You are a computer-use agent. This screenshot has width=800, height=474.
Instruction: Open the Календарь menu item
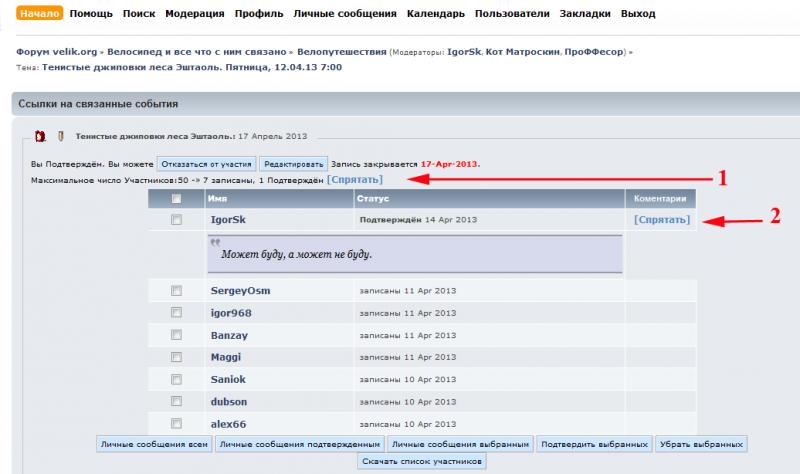point(436,14)
